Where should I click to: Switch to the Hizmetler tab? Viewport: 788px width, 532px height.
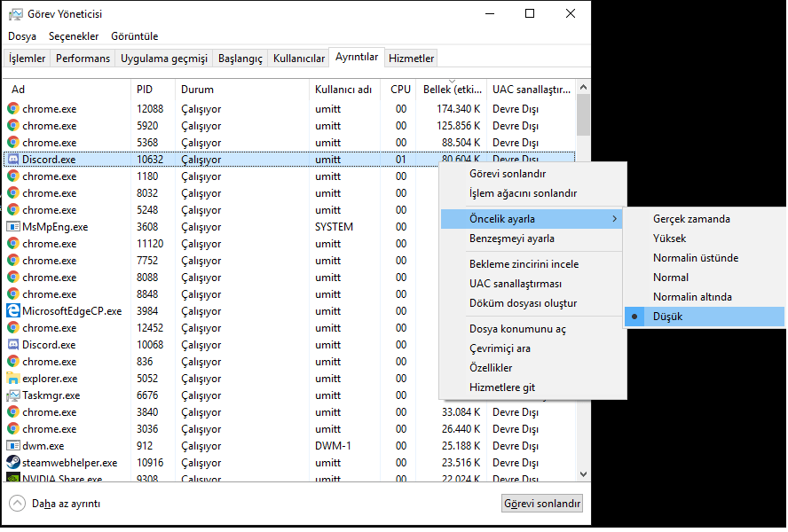click(x=411, y=59)
